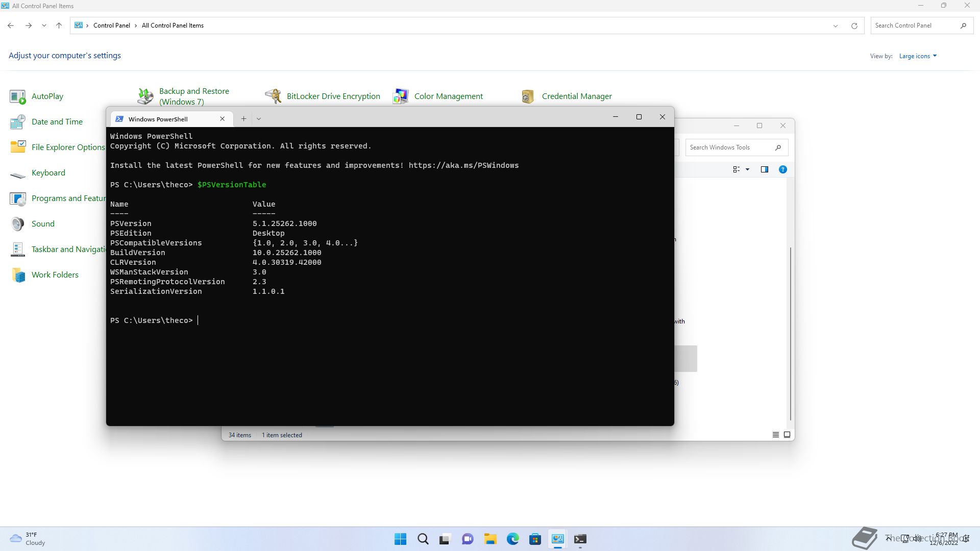This screenshot has width=980, height=551.
Task: Open Microsoft Store from taskbar
Action: [x=535, y=539]
